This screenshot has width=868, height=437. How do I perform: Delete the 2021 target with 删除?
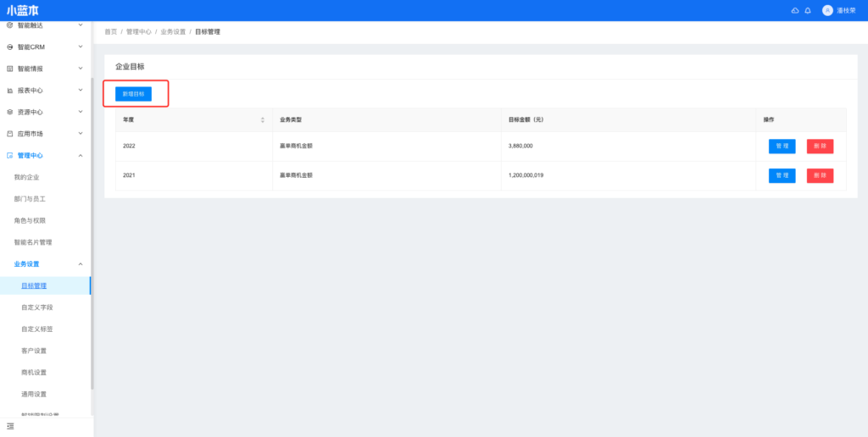click(x=820, y=175)
